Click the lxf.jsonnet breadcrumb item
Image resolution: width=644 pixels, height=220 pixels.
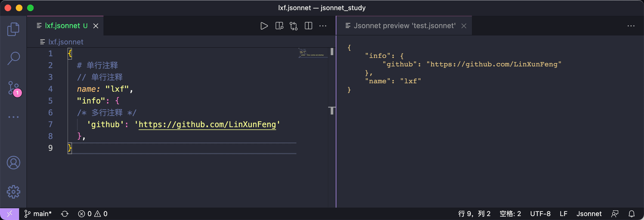66,42
